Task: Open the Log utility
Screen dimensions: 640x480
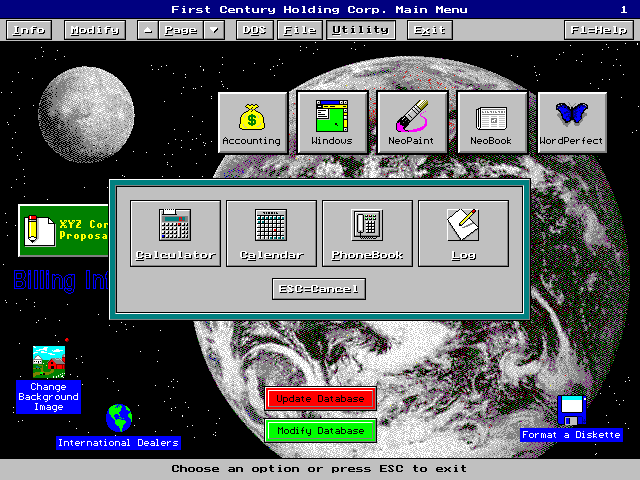Action: 463,233
